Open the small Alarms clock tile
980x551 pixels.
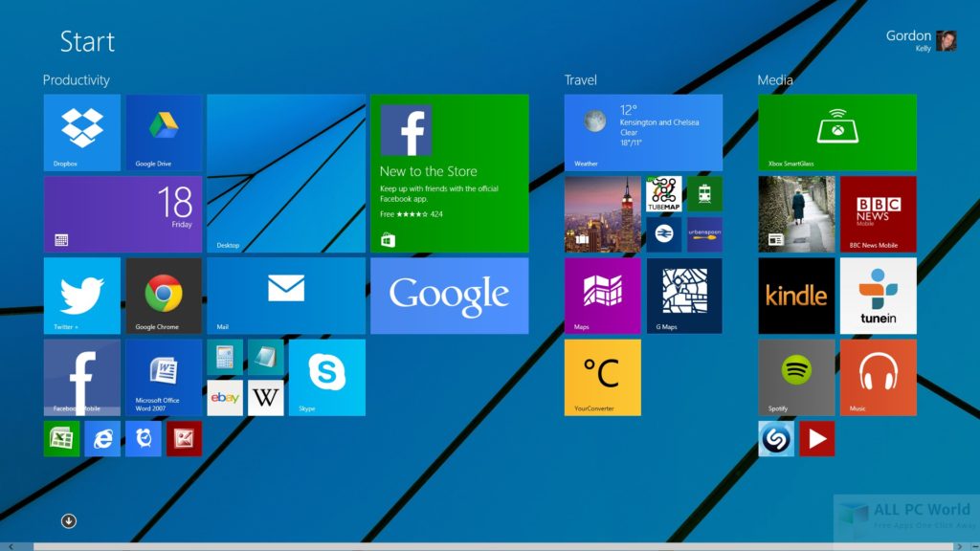pos(144,438)
